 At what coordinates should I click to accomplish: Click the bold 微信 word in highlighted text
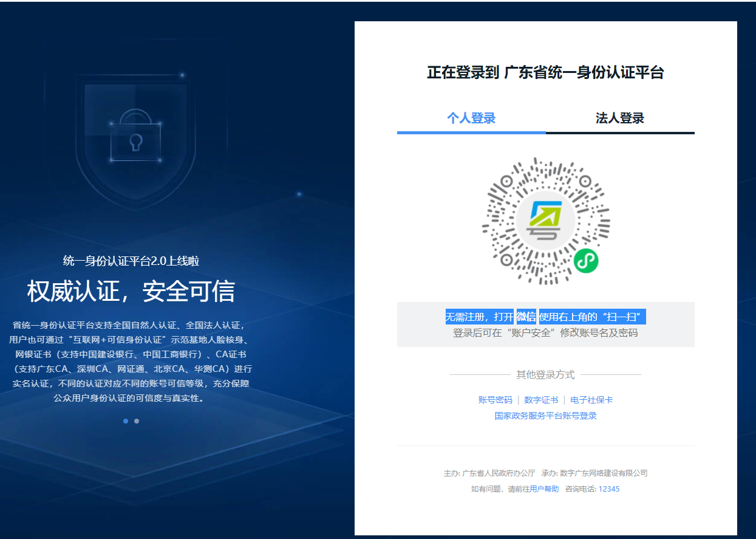click(526, 317)
